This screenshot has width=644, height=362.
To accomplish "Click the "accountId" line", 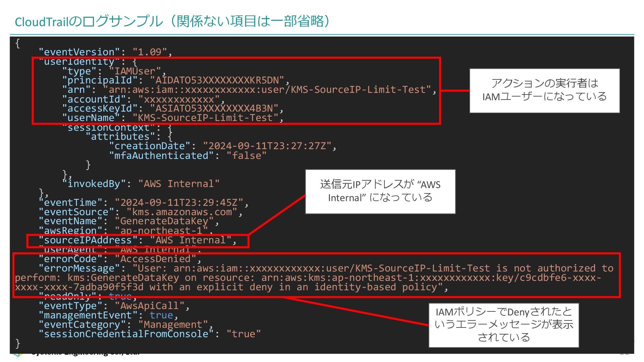I will click(x=143, y=99).
